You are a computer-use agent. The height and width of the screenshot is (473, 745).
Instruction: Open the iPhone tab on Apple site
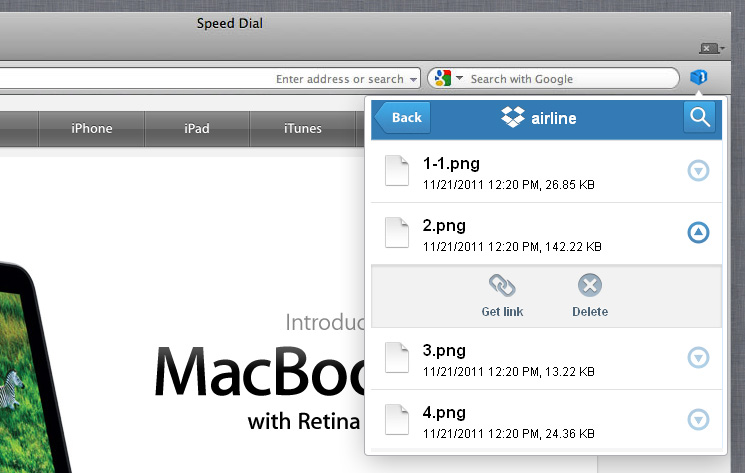click(92, 128)
